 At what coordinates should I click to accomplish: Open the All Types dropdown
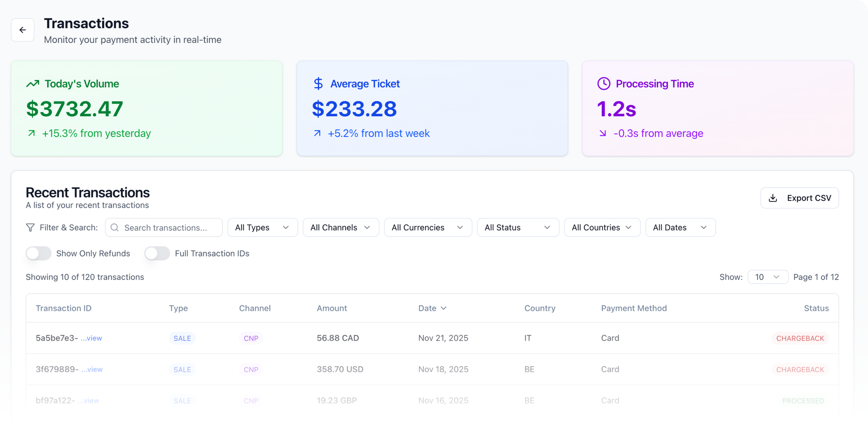262,227
